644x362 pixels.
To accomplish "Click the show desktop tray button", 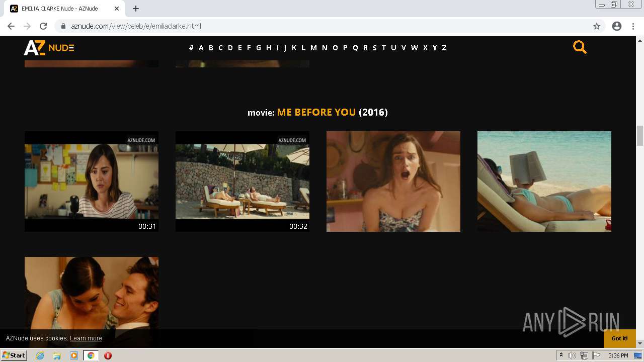I will coord(638,355).
